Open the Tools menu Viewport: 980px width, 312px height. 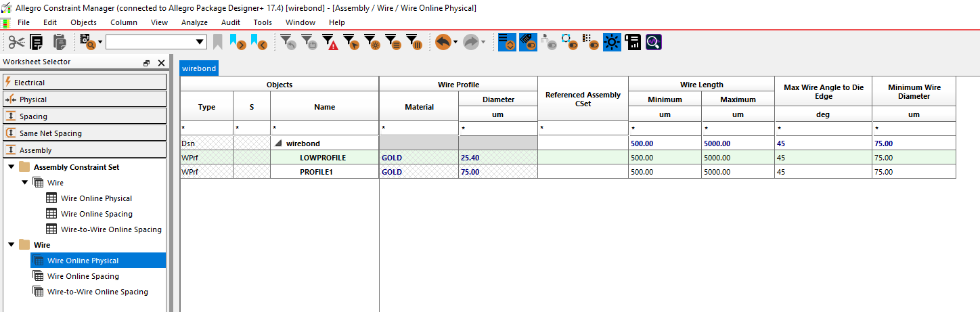click(263, 22)
